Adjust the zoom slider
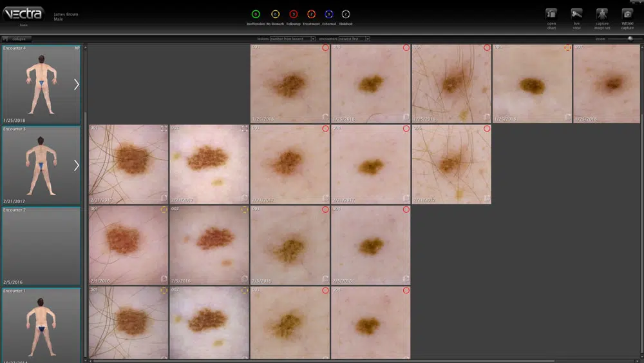Viewport: 644px width, 363px height. [630, 39]
